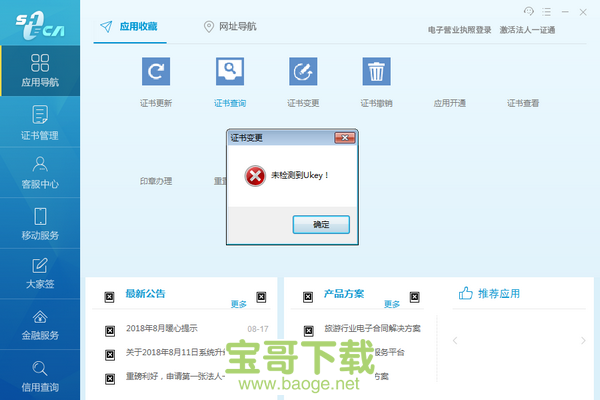Open the 证书更新 refresh icon
Screen dimensions: 600x400
pos(156,71)
